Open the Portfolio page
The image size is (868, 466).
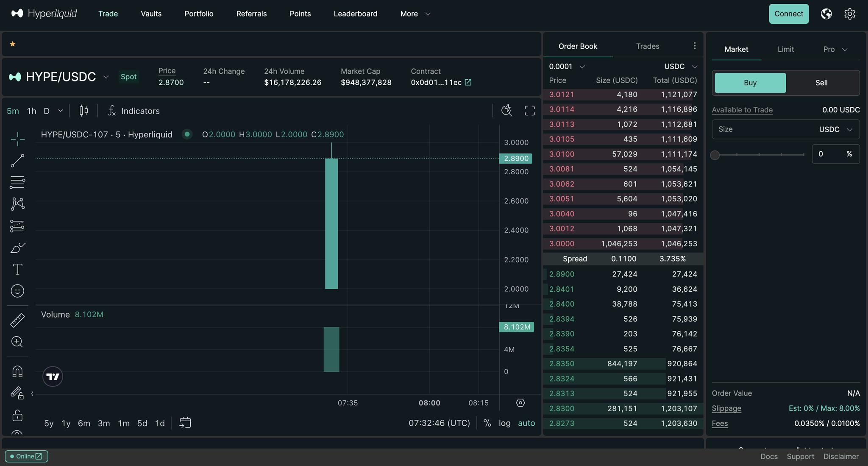click(x=199, y=14)
